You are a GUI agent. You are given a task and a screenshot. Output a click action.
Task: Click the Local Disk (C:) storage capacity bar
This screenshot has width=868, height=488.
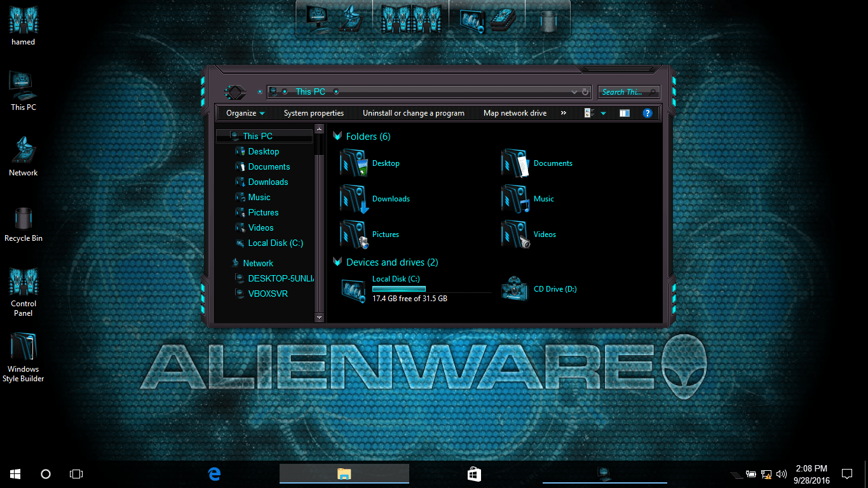pyautogui.click(x=398, y=288)
